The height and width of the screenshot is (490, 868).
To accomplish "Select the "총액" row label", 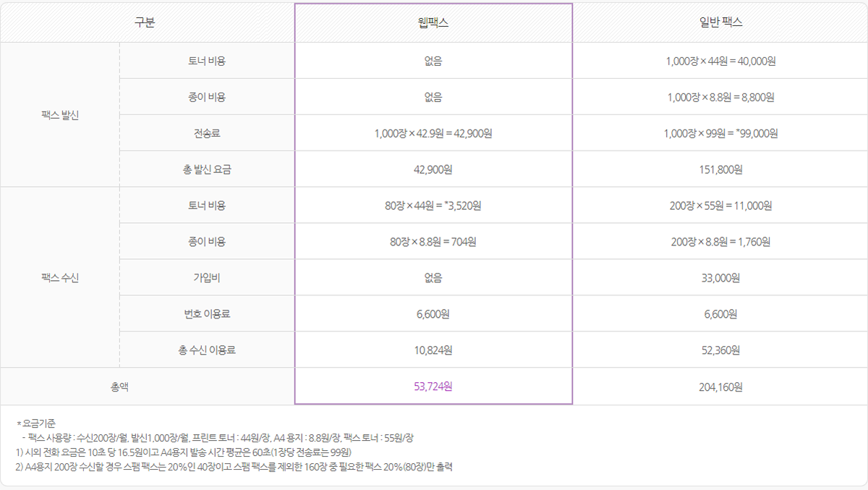I will coord(120,386).
